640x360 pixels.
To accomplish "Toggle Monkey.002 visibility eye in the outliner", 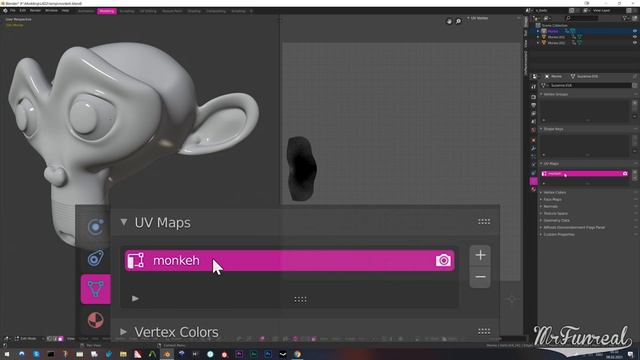I will pyautogui.click(x=635, y=43).
